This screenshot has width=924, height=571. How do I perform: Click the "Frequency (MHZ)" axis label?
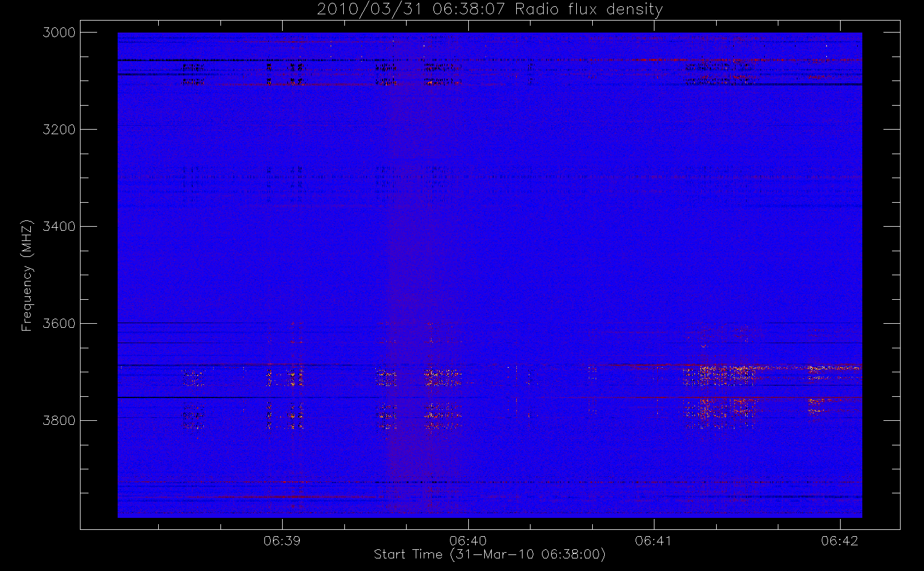tap(26, 275)
